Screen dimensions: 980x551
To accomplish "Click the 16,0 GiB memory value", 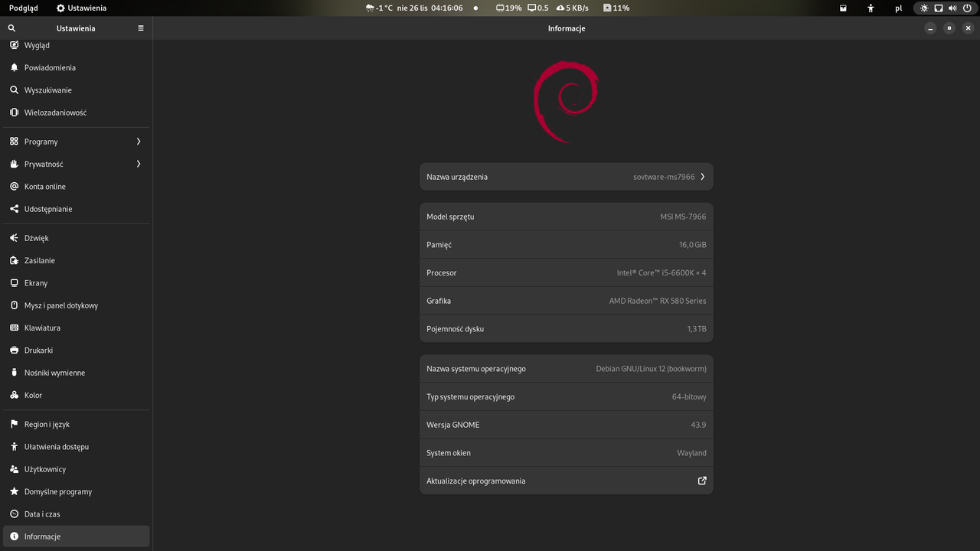I will pos(692,245).
